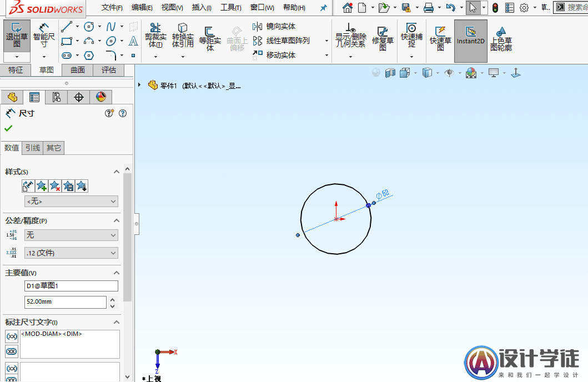This screenshot has height=382, width=588.
Task: Click the 52.00mm value field
Action: point(66,302)
